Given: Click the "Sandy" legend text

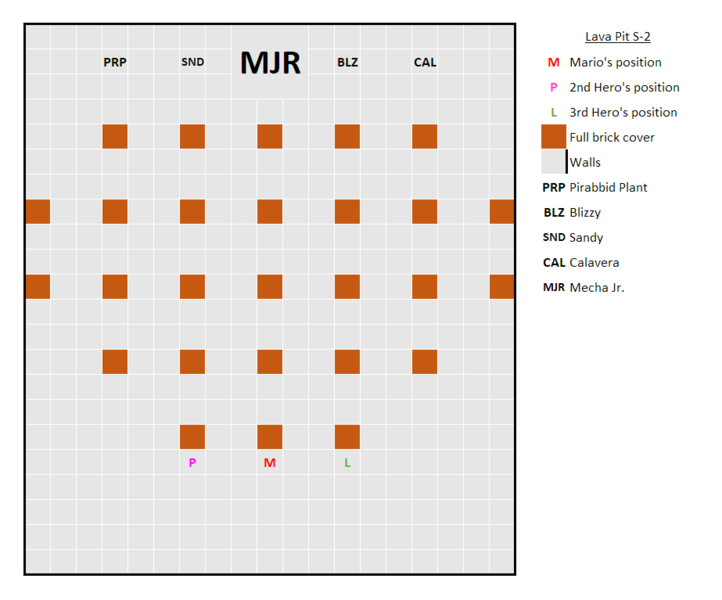Looking at the screenshot, I should click(x=586, y=238).
